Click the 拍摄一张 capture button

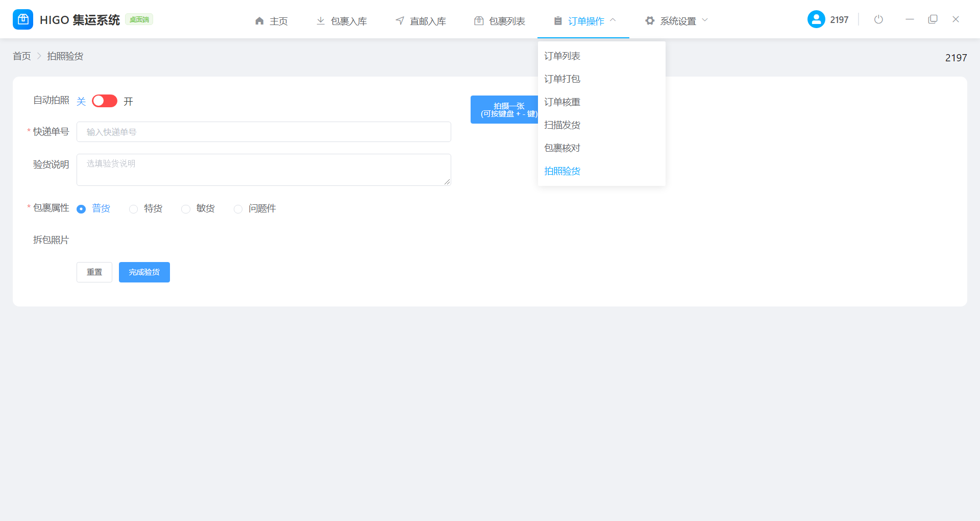(x=504, y=109)
